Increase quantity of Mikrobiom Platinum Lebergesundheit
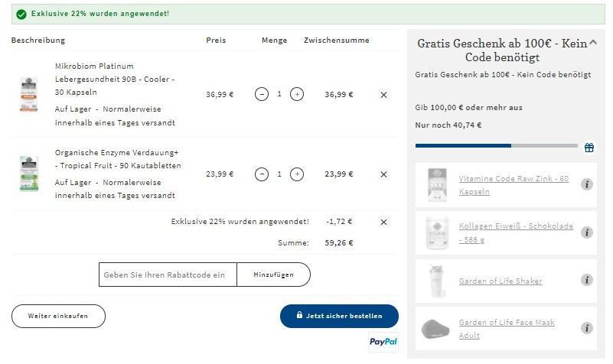This screenshot has height=364, width=613. click(297, 94)
